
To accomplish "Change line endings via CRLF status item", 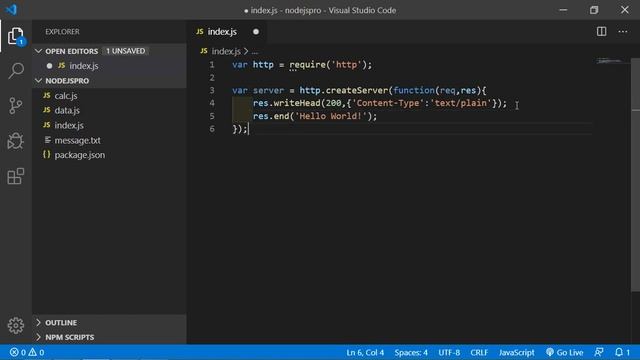I will click(x=479, y=352).
